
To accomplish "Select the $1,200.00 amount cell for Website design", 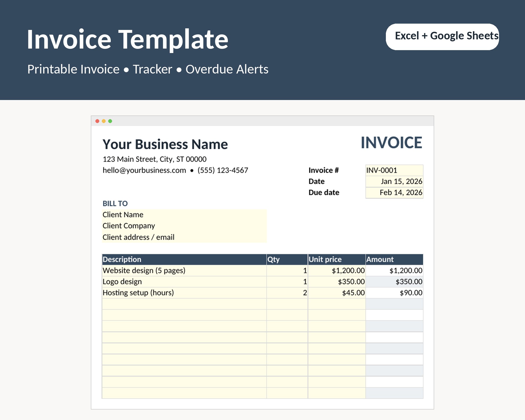I will pyautogui.click(x=394, y=271).
